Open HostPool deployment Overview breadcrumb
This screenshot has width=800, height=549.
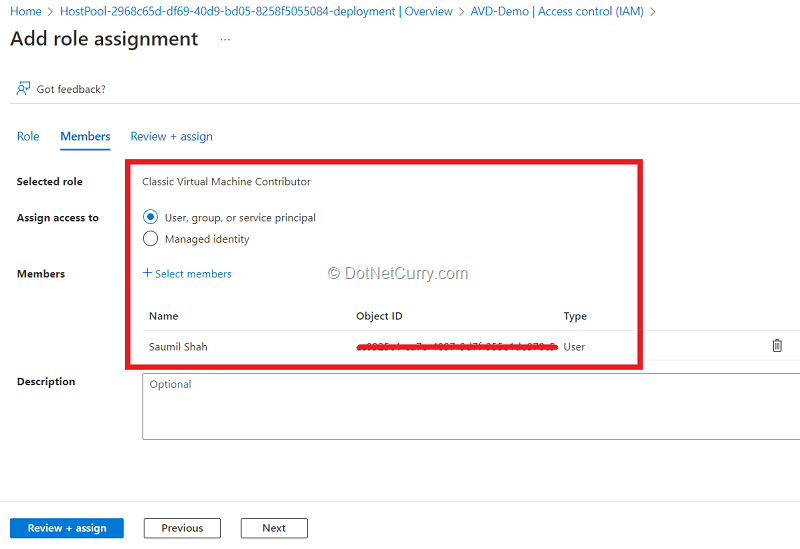[x=256, y=11]
